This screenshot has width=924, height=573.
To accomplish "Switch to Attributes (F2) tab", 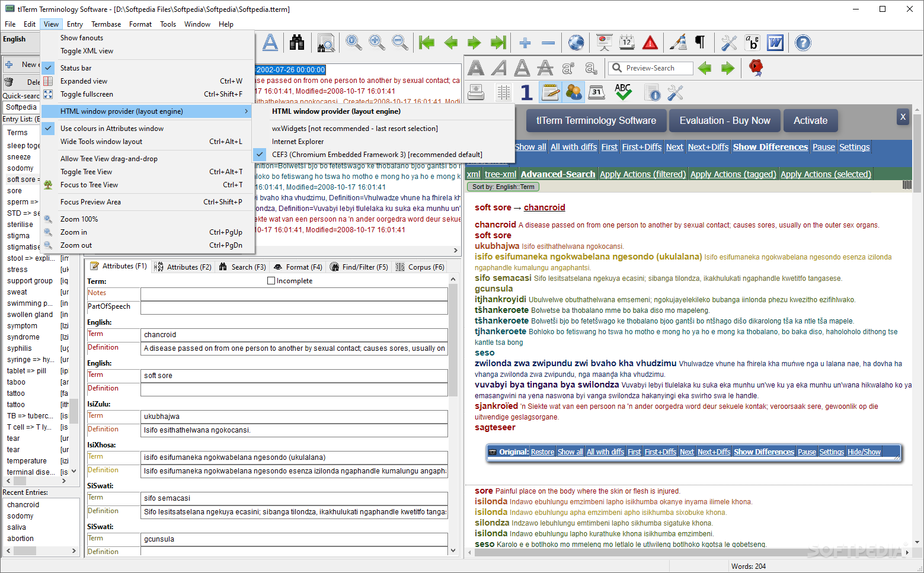I will pos(183,267).
